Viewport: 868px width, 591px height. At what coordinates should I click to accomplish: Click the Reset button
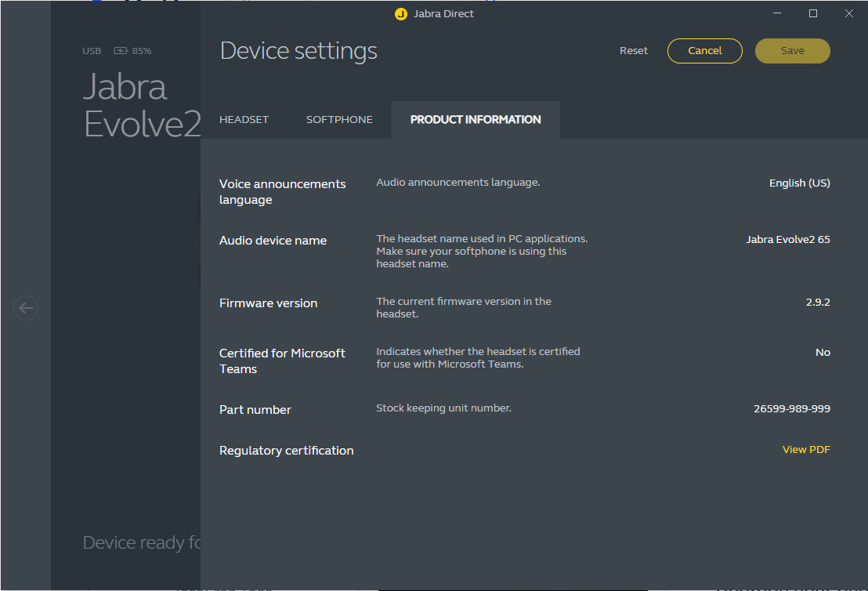(x=633, y=50)
